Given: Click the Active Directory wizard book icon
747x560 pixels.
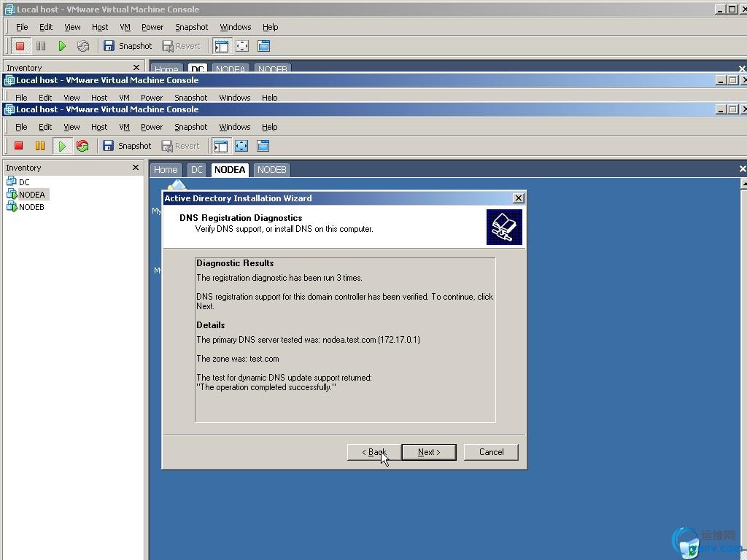Looking at the screenshot, I should pos(504,227).
